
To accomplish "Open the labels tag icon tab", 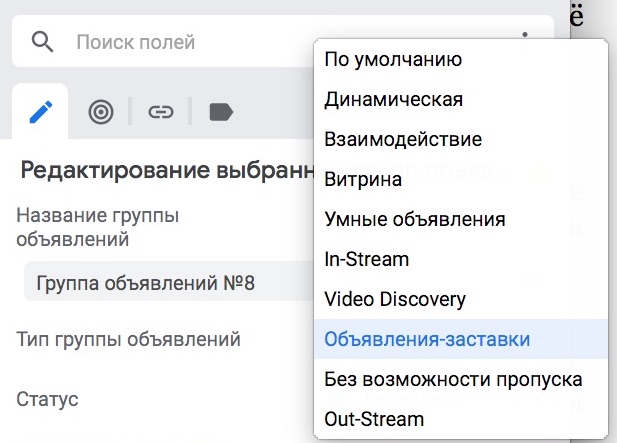I will [x=220, y=112].
